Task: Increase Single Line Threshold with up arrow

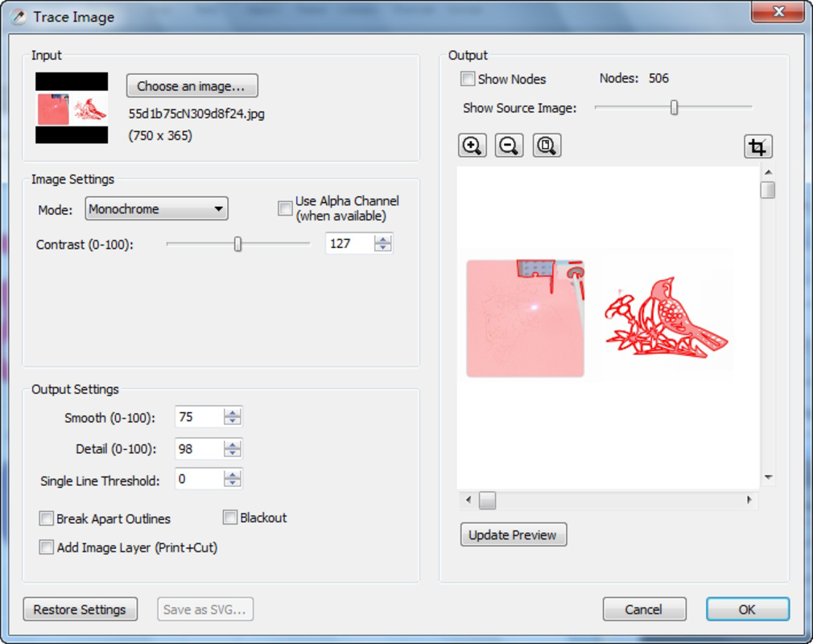Action: click(233, 474)
